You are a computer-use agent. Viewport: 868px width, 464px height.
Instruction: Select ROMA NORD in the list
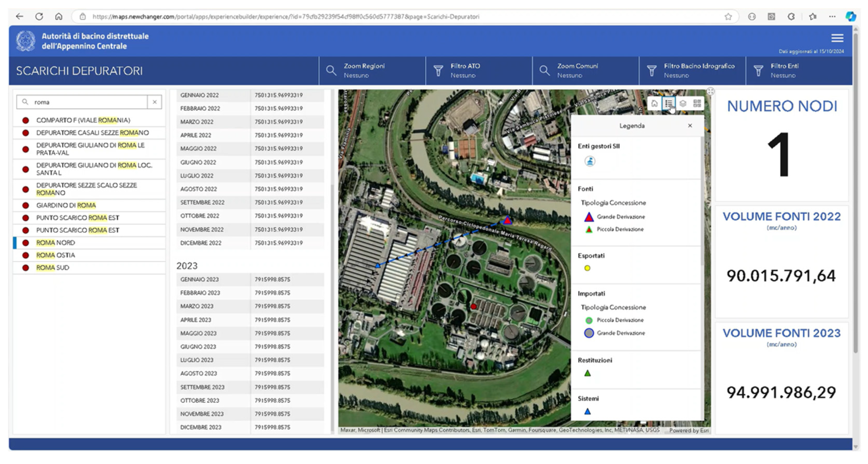[x=89, y=243]
